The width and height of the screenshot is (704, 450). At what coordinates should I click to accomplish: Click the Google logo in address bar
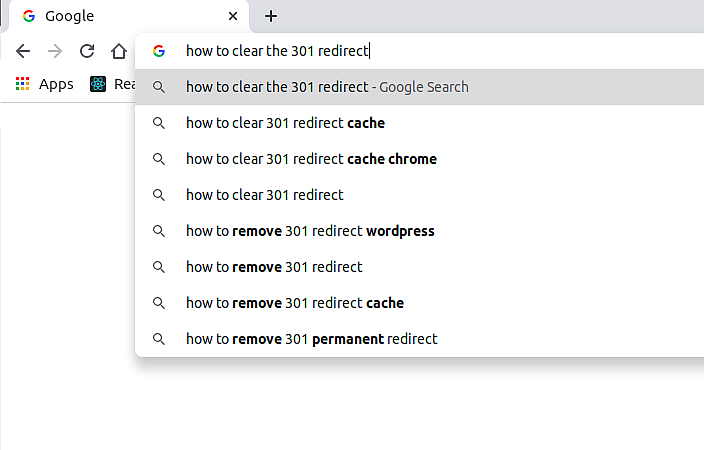(159, 51)
